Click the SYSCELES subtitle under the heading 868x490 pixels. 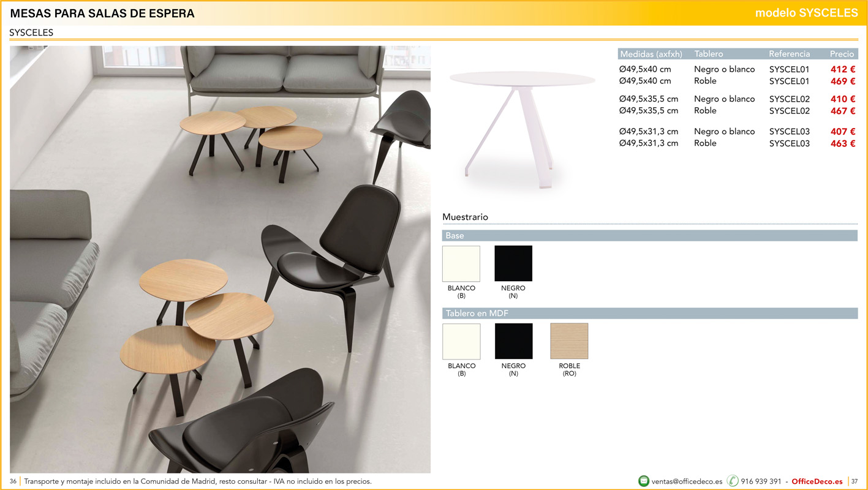click(31, 33)
